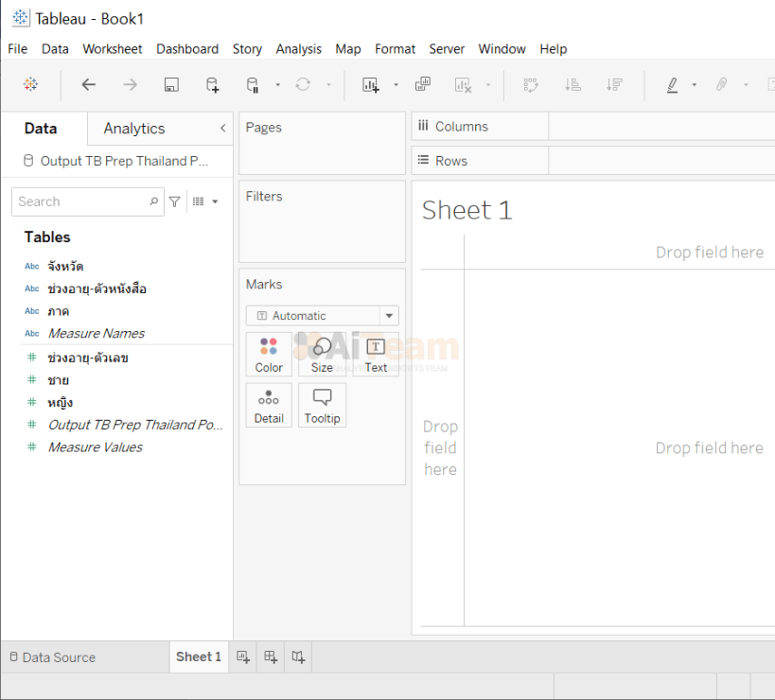This screenshot has width=775, height=700.
Task: Select the ชาย measure field
Action: [x=58, y=380]
